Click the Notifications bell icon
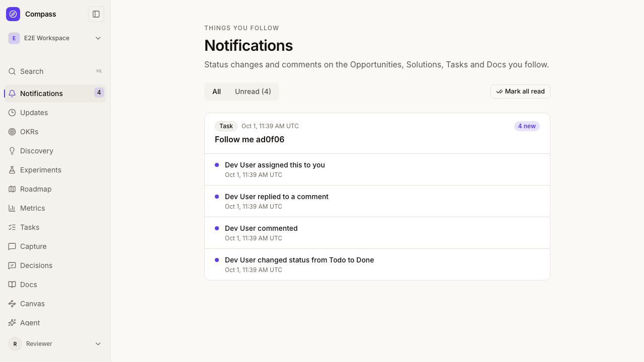The height and width of the screenshot is (362, 644). (12, 94)
